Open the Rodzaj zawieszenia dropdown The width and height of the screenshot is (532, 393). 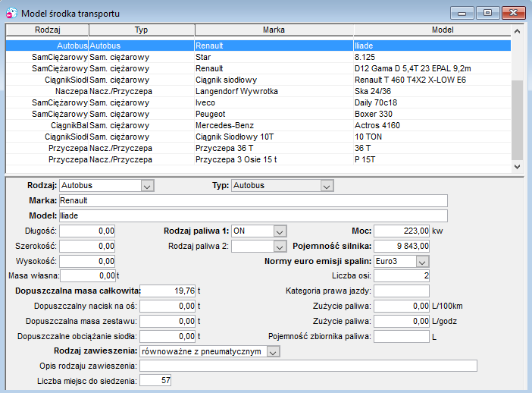click(273, 351)
